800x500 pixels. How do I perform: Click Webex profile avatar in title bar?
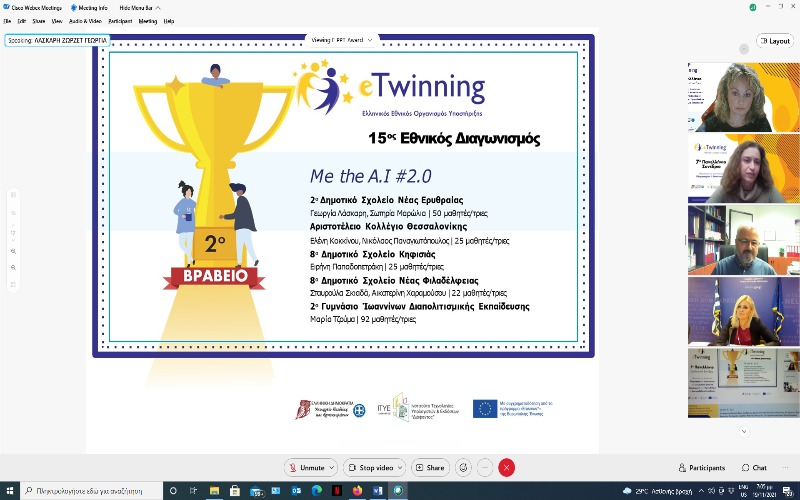click(x=753, y=7)
